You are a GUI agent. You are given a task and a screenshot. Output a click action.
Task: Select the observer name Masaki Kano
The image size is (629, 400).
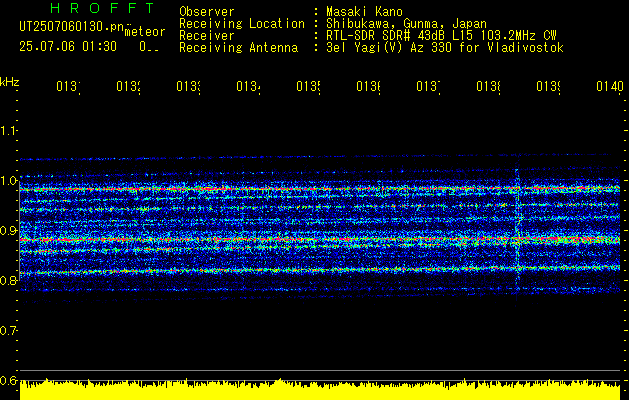click(x=364, y=11)
